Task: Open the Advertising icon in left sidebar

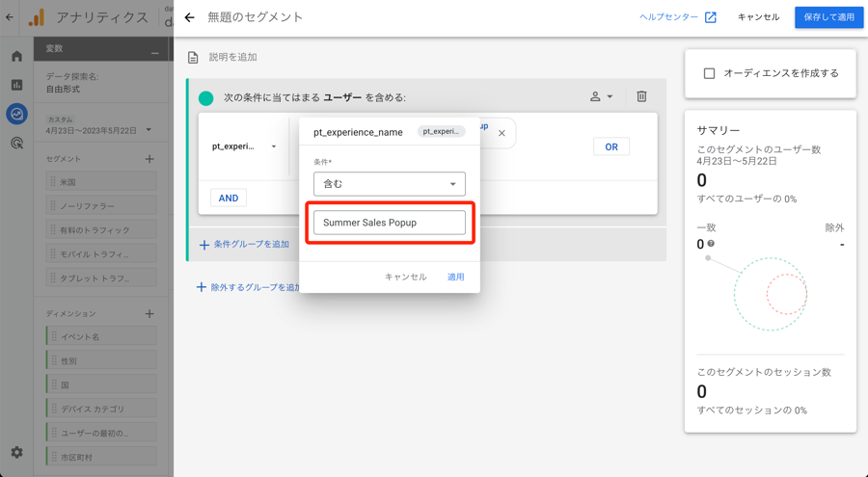Action: pos(16,143)
